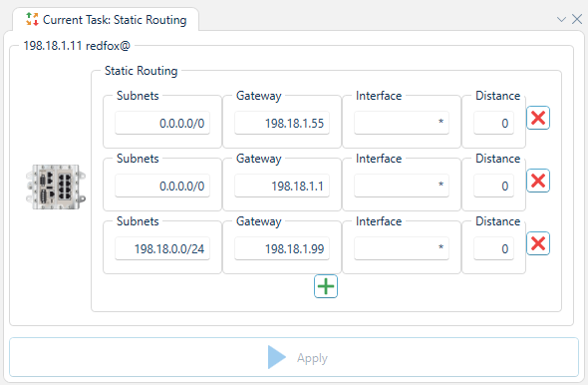
Task: Edit the gateway field 198.18.1.55
Action: [282, 123]
